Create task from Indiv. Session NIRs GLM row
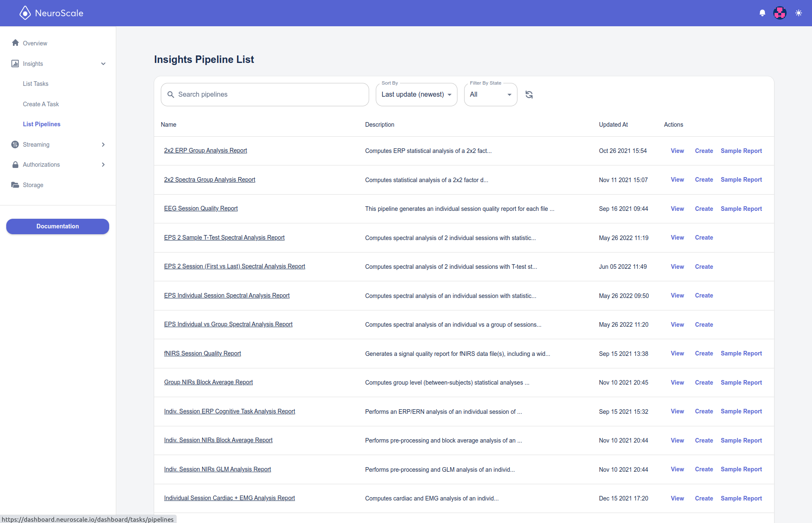The width and height of the screenshot is (812, 523). (x=704, y=469)
